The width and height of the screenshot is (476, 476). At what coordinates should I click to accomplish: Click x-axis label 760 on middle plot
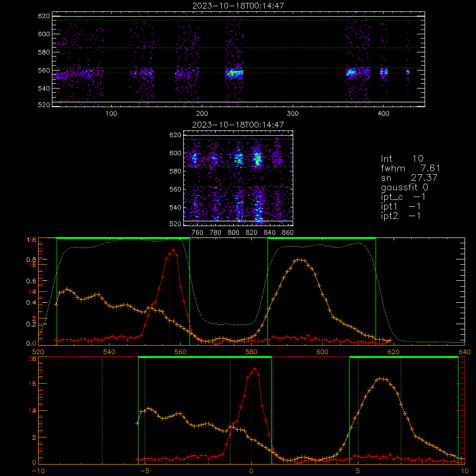[x=198, y=233]
